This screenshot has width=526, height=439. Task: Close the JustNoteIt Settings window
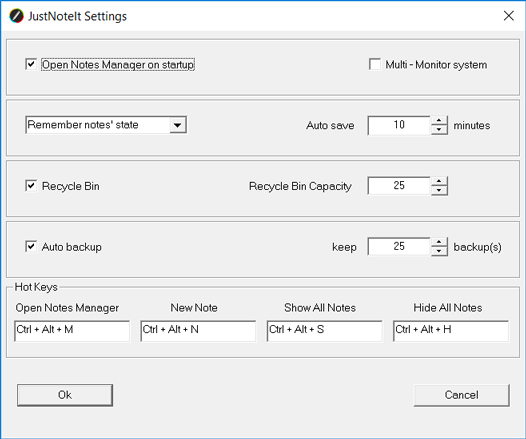(509, 15)
